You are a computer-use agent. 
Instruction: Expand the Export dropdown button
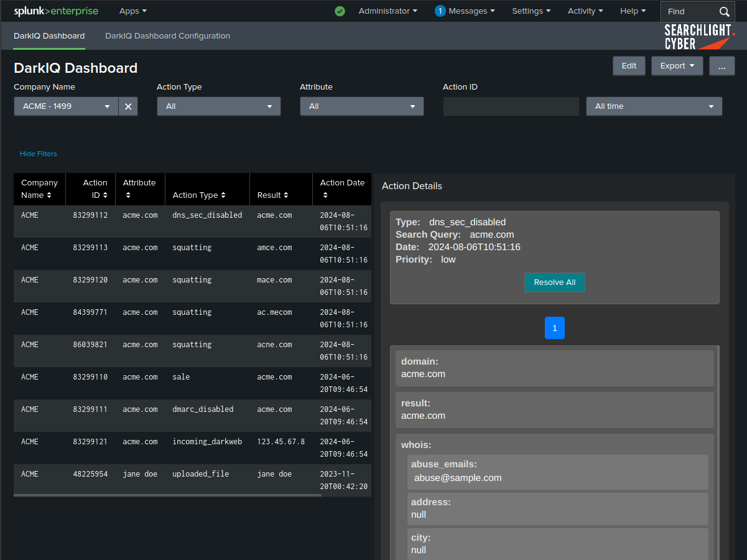(x=677, y=66)
